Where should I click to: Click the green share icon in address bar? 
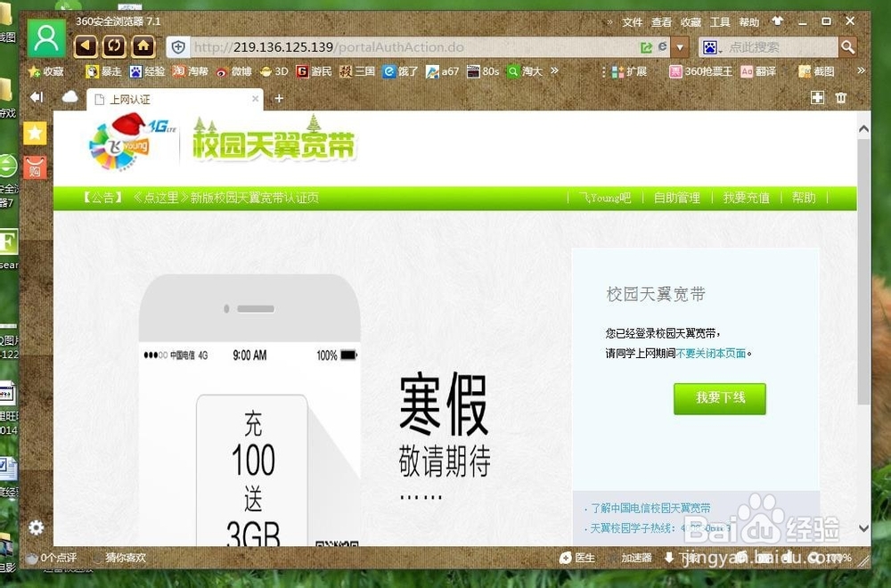click(x=646, y=47)
